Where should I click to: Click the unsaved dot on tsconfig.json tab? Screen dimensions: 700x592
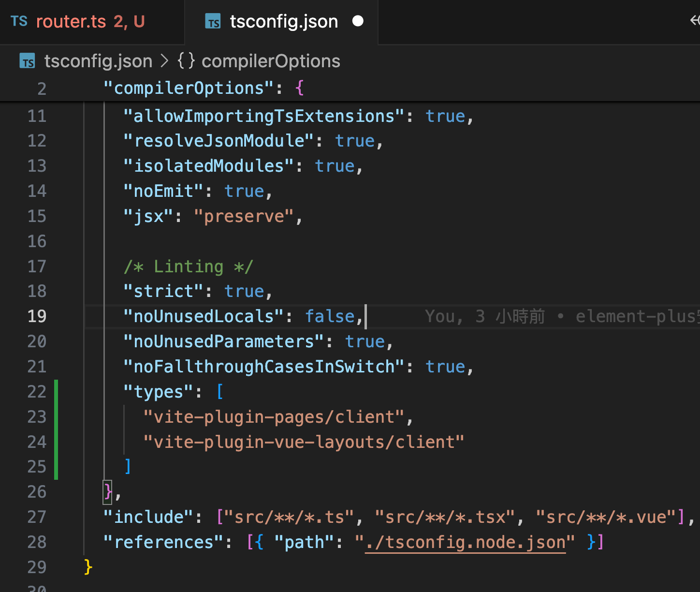[x=358, y=21]
